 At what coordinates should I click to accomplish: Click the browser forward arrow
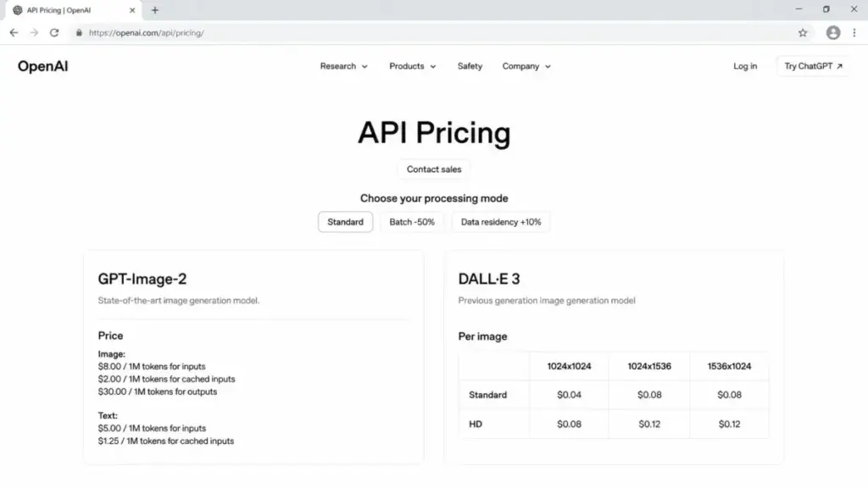tap(34, 33)
